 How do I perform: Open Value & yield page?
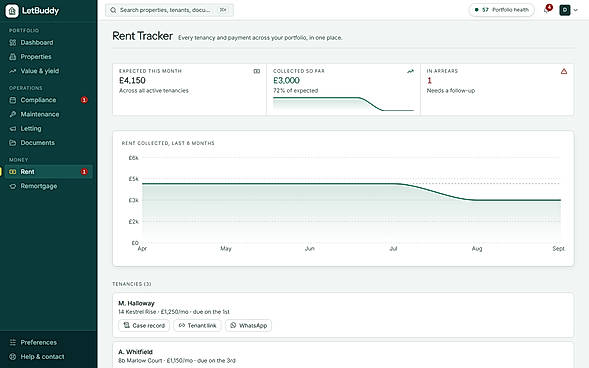point(49,71)
